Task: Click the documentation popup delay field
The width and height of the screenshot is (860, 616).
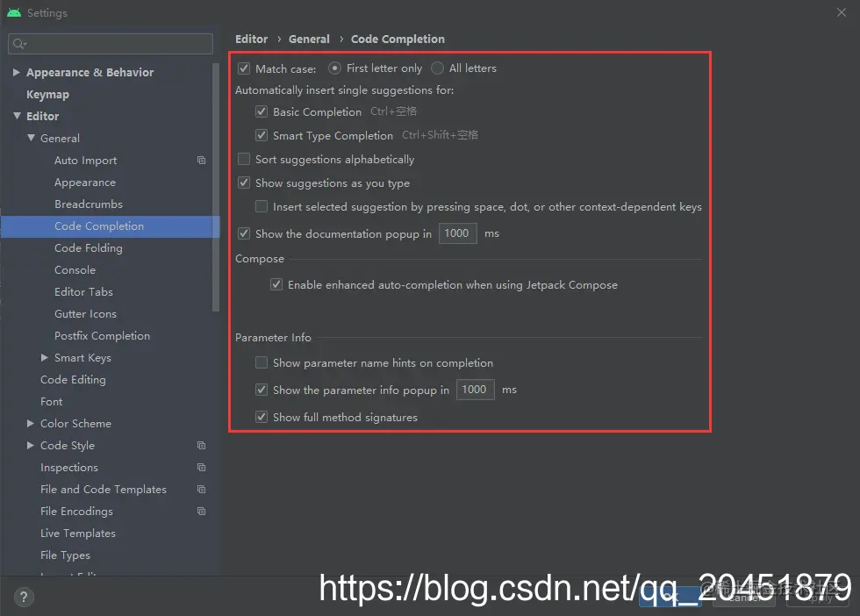Action: pos(457,233)
